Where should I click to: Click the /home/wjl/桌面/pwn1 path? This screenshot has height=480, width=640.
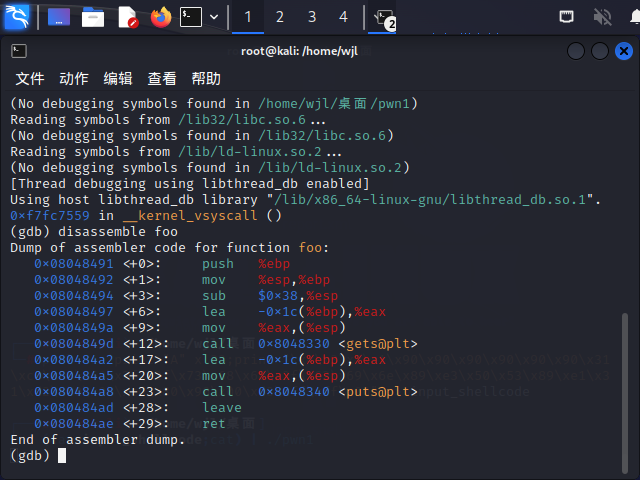[334, 104]
